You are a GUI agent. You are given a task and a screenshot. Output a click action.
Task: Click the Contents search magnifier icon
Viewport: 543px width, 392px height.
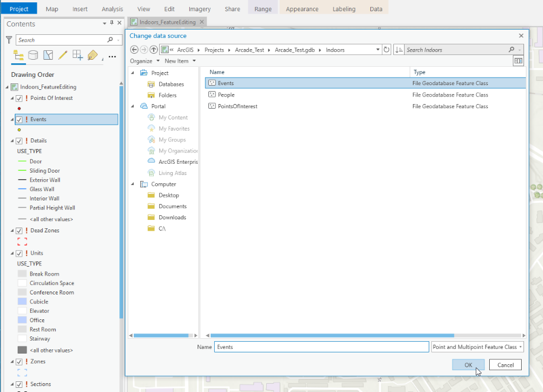coord(110,40)
